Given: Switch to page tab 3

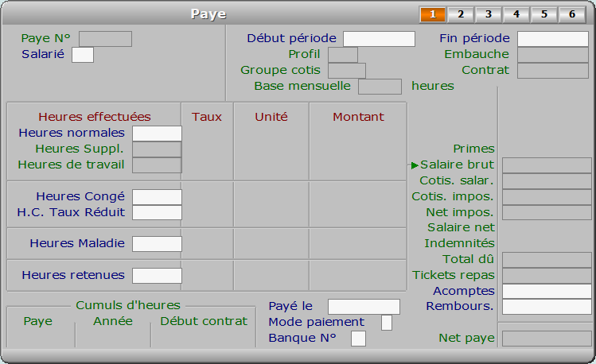Looking at the screenshot, I should [488, 14].
